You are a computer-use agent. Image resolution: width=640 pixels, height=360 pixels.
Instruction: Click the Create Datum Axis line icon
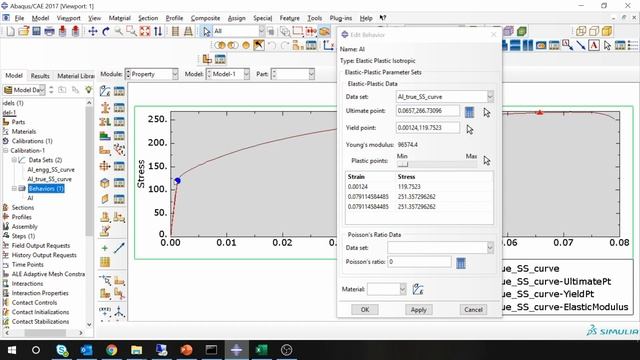119,248
